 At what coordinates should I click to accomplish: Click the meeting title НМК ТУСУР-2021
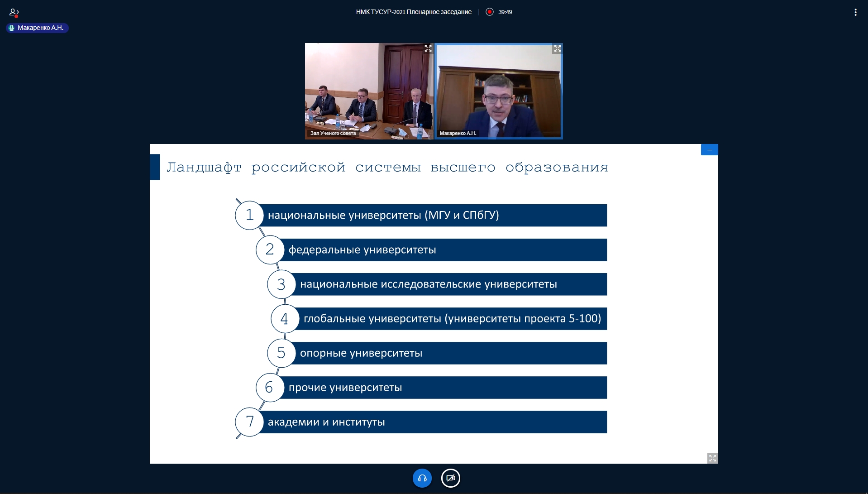413,12
